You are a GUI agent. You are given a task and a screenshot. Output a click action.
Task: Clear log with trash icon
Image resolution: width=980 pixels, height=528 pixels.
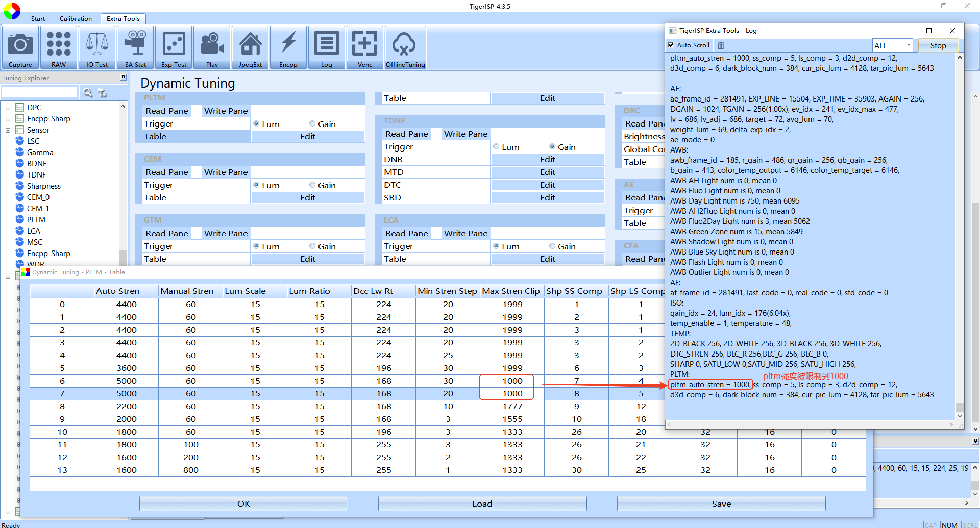(x=721, y=45)
